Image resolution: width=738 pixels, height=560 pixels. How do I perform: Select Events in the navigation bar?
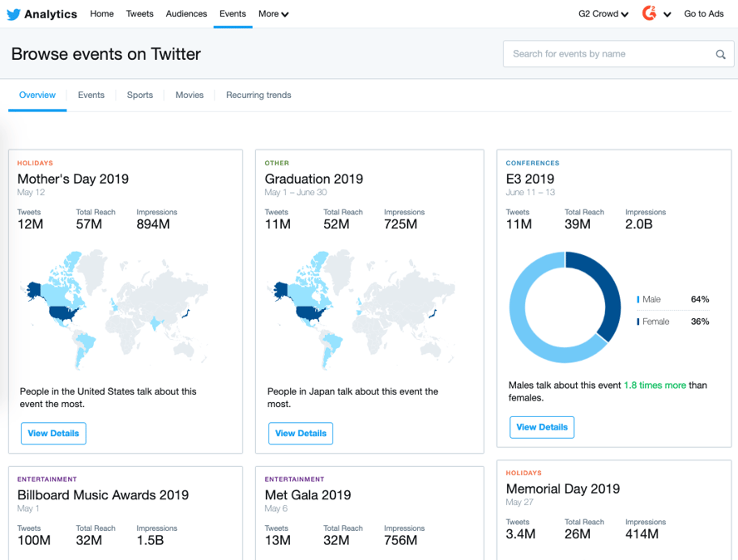(233, 13)
